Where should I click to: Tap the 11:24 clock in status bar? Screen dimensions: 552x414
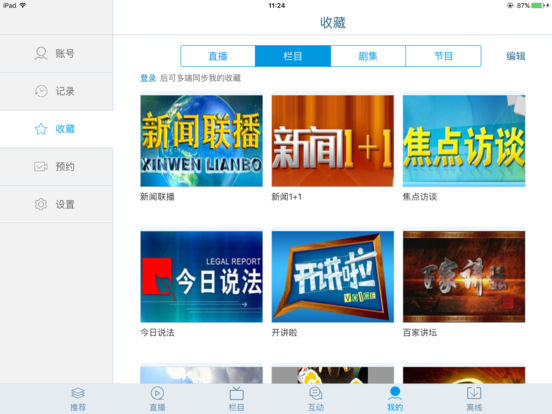[277, 5]
